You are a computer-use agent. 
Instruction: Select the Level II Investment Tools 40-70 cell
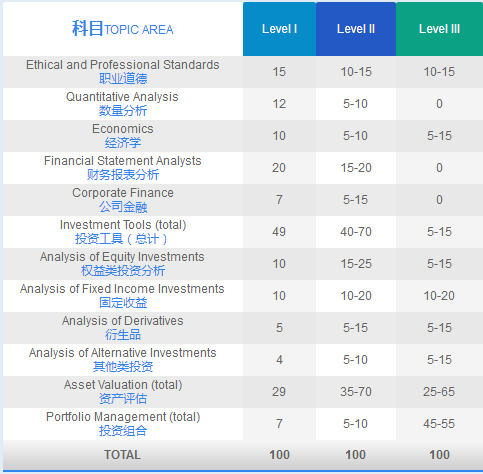[x=356, y=232]
